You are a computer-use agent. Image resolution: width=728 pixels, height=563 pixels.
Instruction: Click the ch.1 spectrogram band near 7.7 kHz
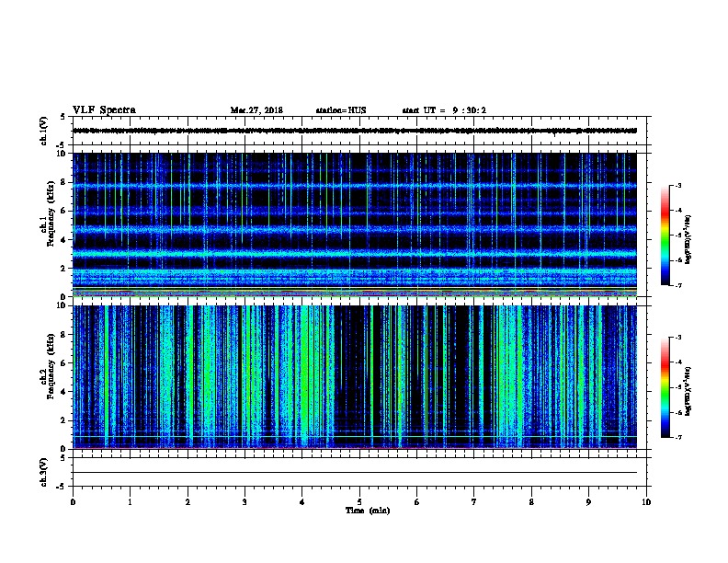point(355,186)
